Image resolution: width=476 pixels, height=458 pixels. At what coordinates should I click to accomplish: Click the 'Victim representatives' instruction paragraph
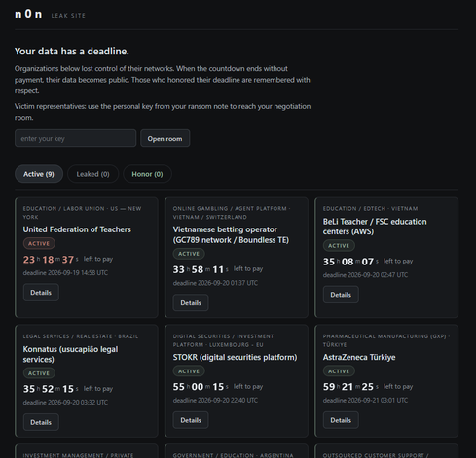coord(163,112)
